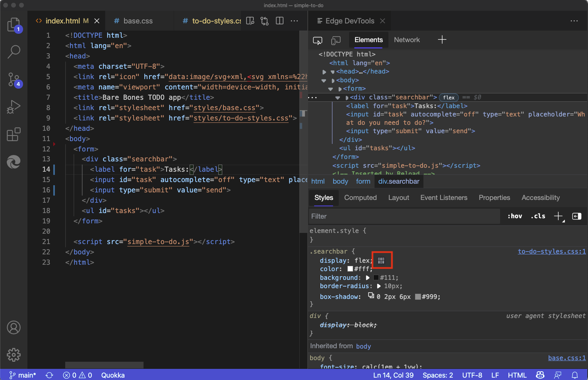Click the white #fff color swatch
The image size is (588, 380).
coord(350,269)
